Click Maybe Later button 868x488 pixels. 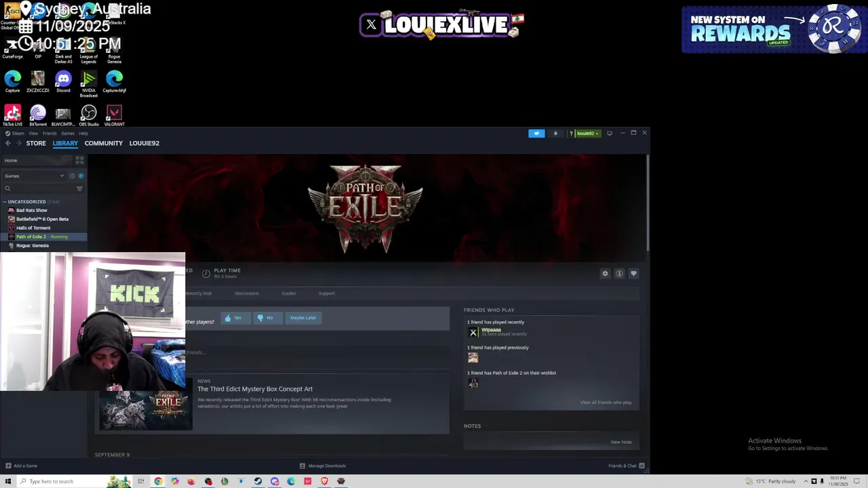coord(303,318)
